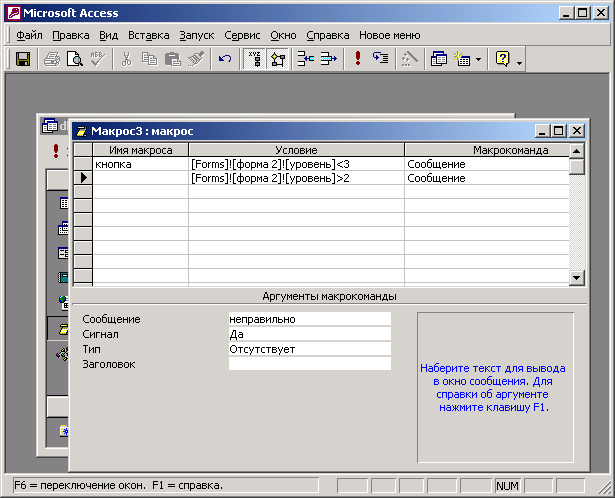Undo the last action via the toolbar arrow
This screenshot has height=498, width=615.
tap(225, 59)
